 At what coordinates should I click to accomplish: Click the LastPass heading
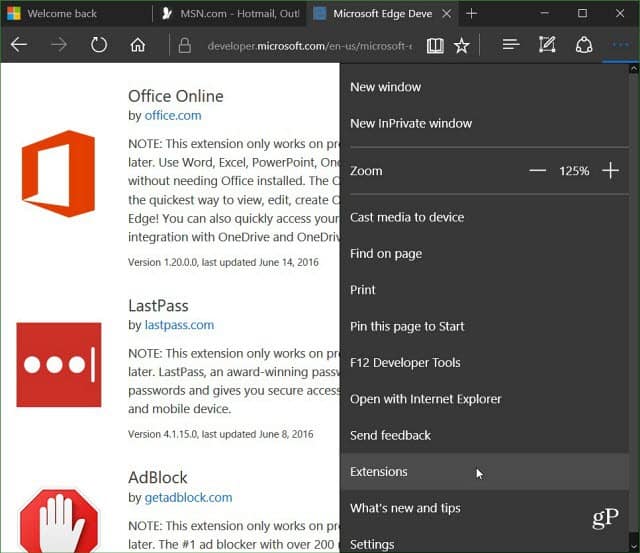(158, 306)
